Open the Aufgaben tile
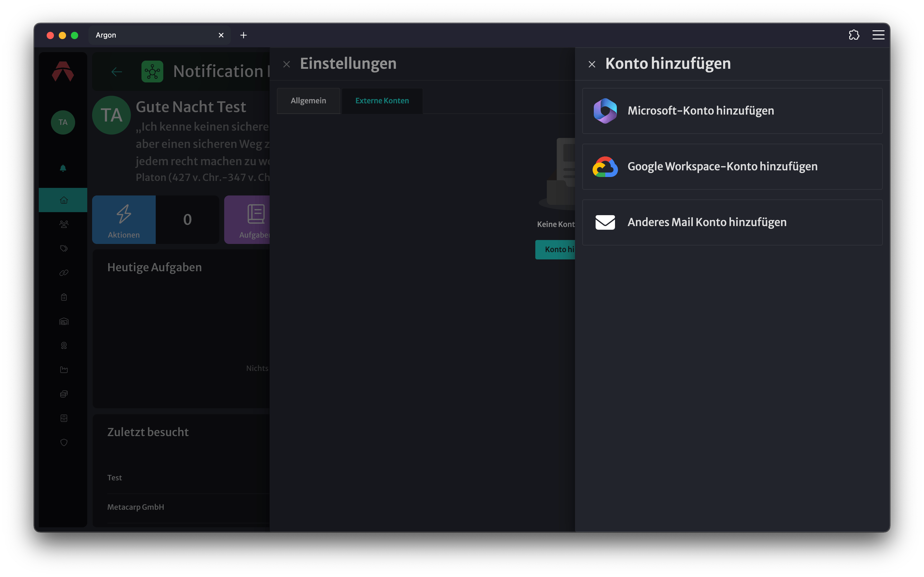The height and width of the screenshot is (577, 924). pos(247,219)
